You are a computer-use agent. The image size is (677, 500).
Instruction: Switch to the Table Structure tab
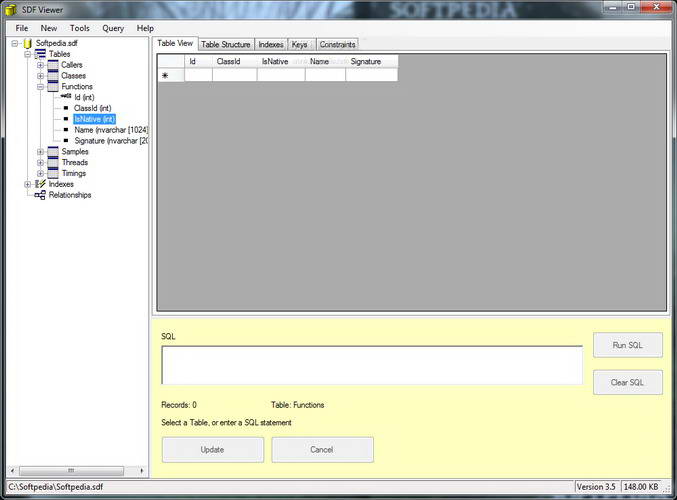226,45
